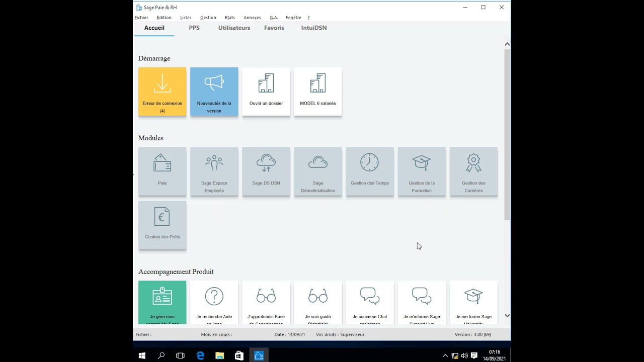
Task: Open Task View in taskbar
Action: click(x=180, y=355)
